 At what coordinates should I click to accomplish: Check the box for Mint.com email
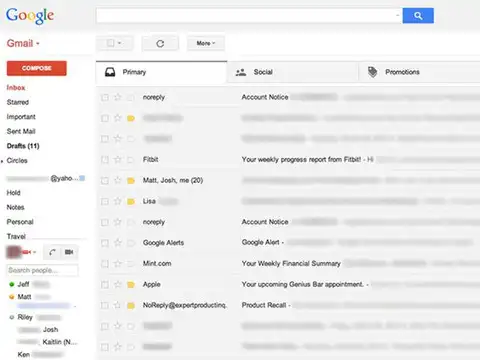pyautogui.click(x=105, y=264)
